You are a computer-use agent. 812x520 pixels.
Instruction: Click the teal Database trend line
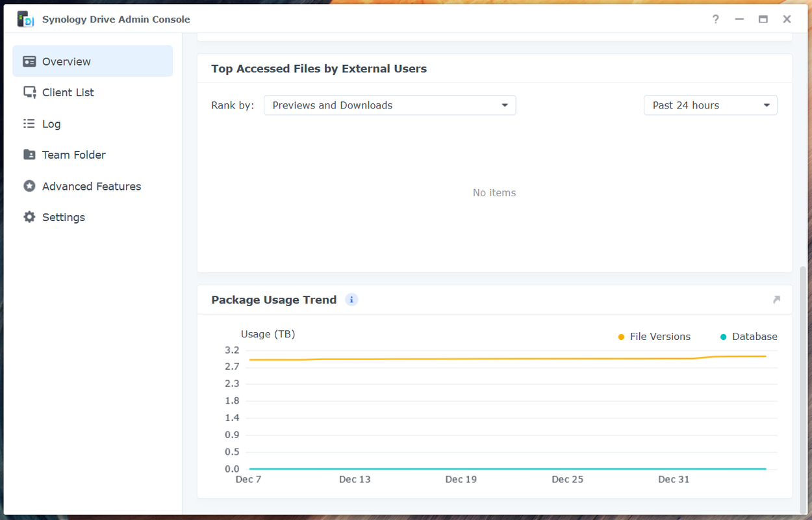[507, 469]
